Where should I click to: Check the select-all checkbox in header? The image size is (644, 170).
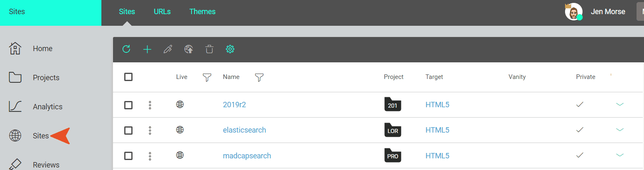(128, 77)
